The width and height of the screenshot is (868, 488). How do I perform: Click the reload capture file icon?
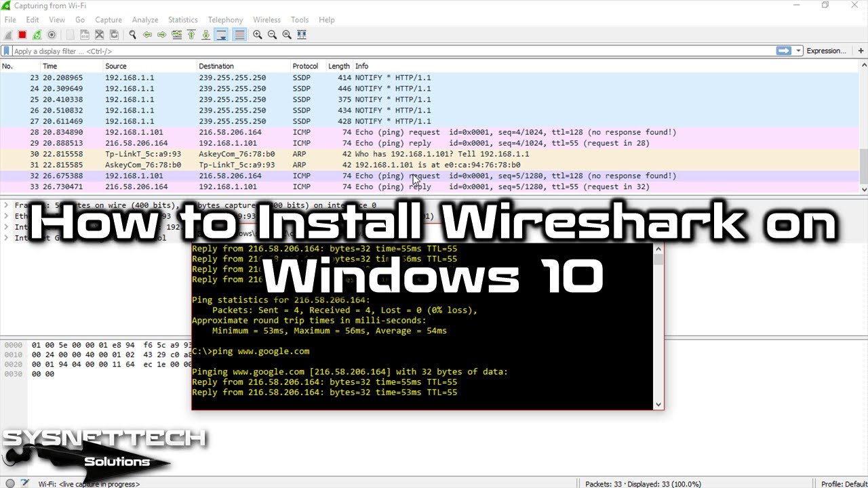tap(114, 35)
